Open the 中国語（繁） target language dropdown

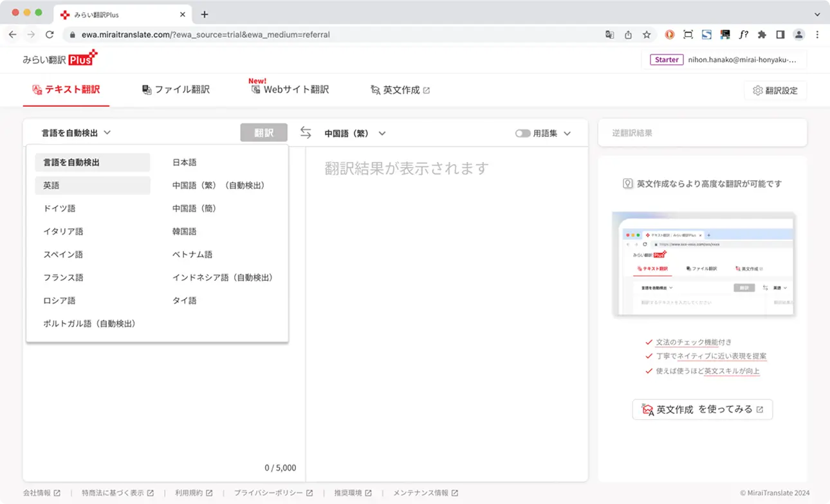pos(355,134)
